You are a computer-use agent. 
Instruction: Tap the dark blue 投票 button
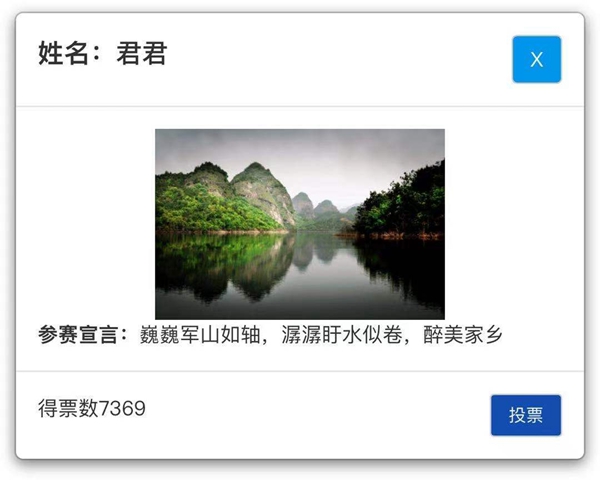[x=526, y=415]
